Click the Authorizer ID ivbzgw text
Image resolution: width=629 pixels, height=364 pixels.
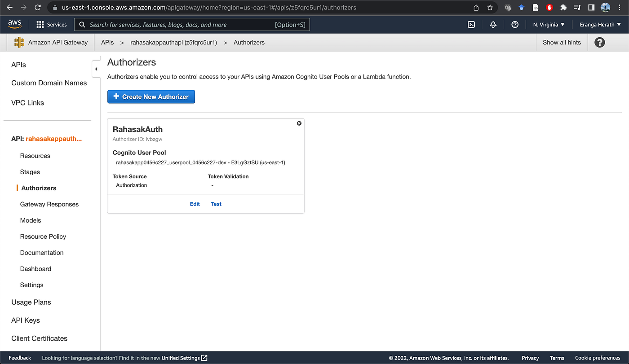click(x=137, y=139)
